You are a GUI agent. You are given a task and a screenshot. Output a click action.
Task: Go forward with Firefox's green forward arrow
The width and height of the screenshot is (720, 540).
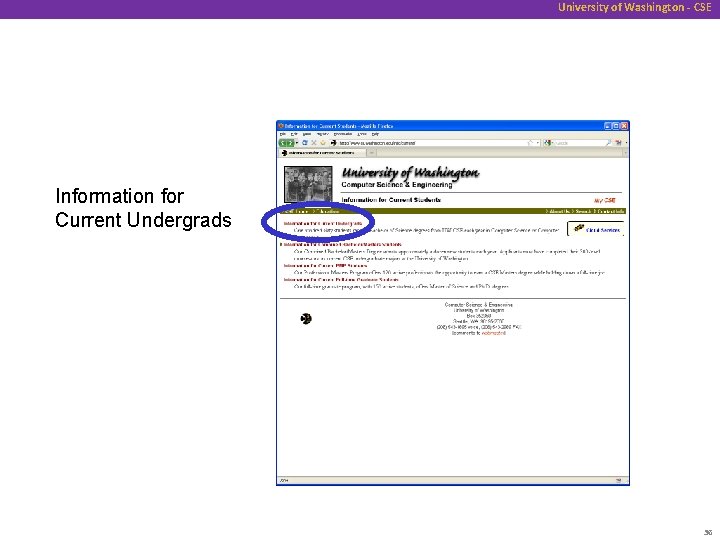click(290, 143)
